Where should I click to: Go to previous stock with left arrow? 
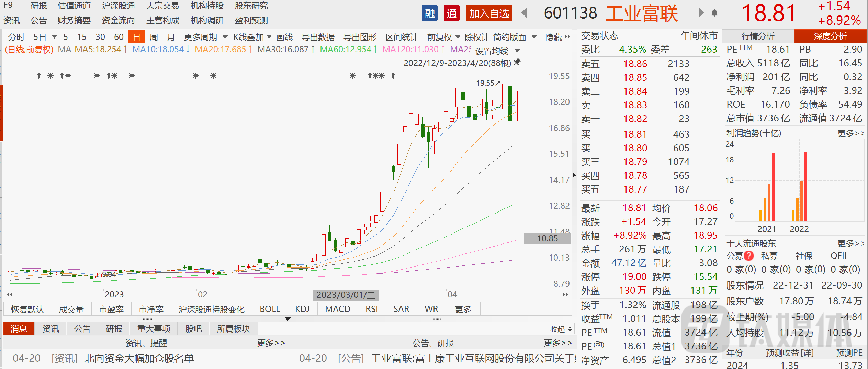click(524, 13)
